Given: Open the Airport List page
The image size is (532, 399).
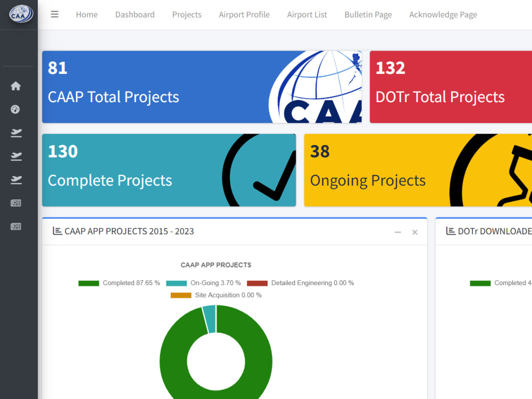Looking at the screenshot, I should 307,14.
